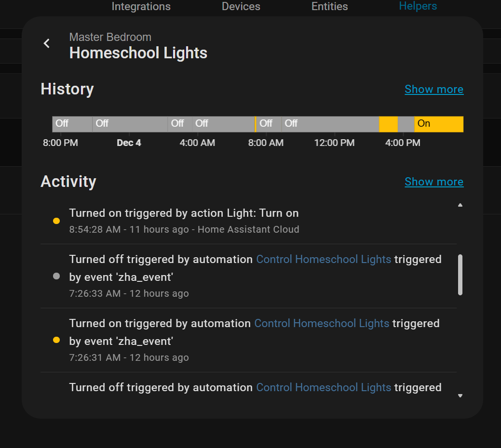The height and width of the screenshot is (448, 501).
Task: Open Control Homeschool Lights link at 7:26:33 AM
Action: click(x=323, y=259)
